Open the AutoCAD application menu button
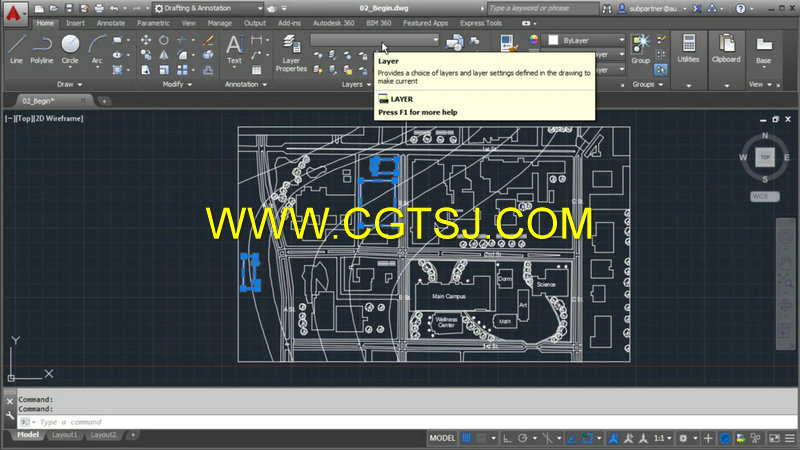800x450 pixels. 14,13
